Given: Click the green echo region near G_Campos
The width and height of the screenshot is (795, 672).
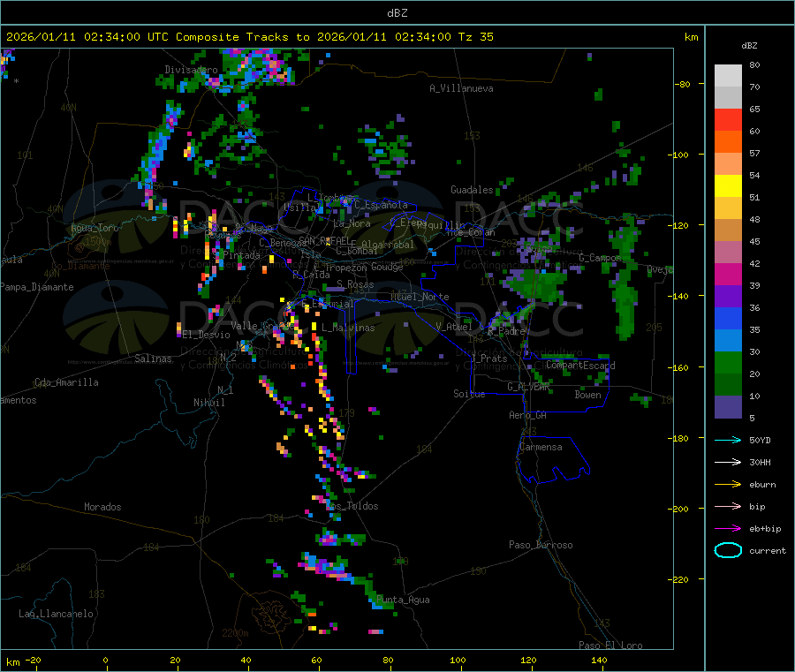Looking at the screenshot, I should click(x=625, y=276).
